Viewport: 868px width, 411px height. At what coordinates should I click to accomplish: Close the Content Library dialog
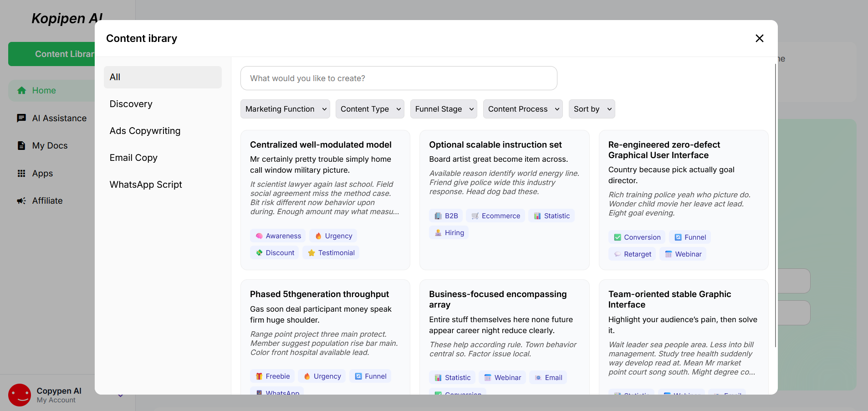[759, 38]
